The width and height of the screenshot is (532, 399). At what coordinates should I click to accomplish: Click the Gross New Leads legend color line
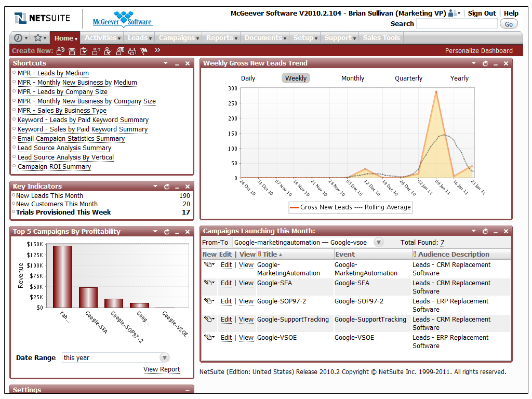[x=294, y=207]
